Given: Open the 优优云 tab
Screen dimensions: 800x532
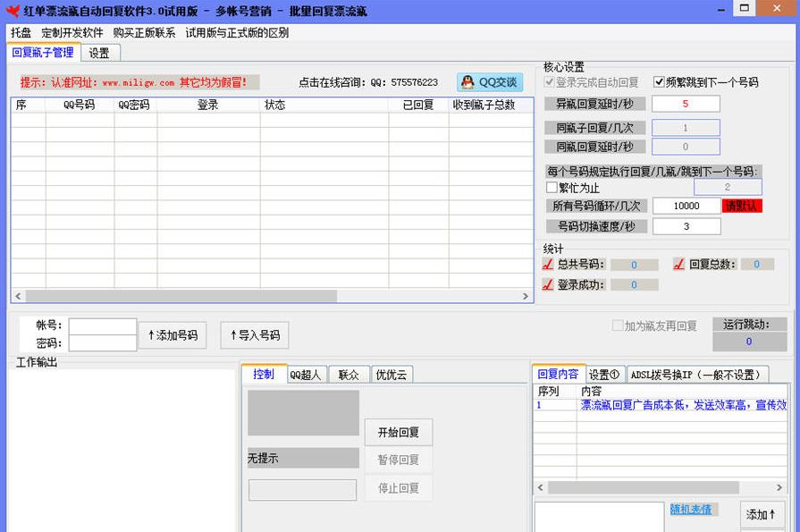Looking at the screenshot, I should (x=392, y=374).
